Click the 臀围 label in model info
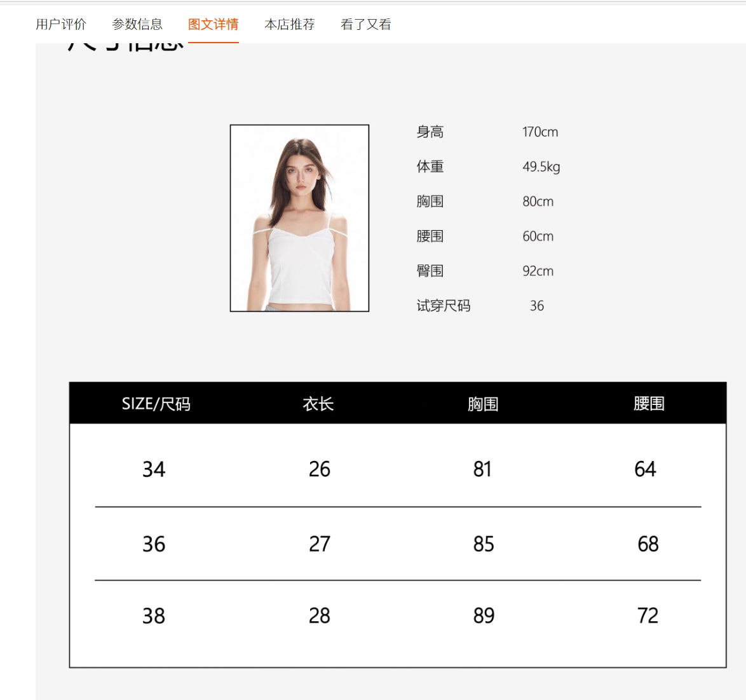 point(430,271)
